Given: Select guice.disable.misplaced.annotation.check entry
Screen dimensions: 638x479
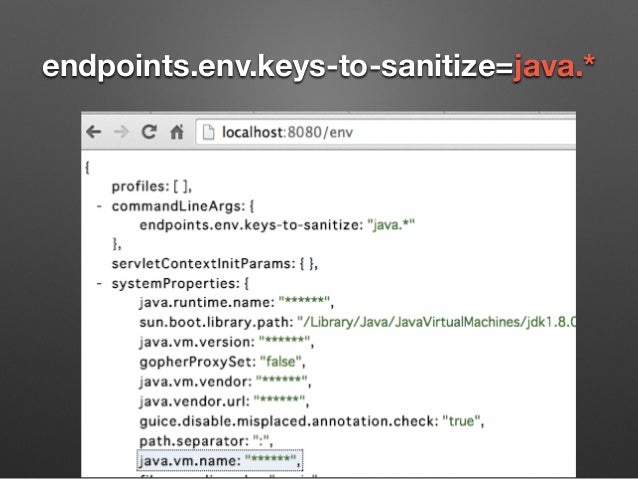Looking at the screenshot, I should click(x=312, y=421).
